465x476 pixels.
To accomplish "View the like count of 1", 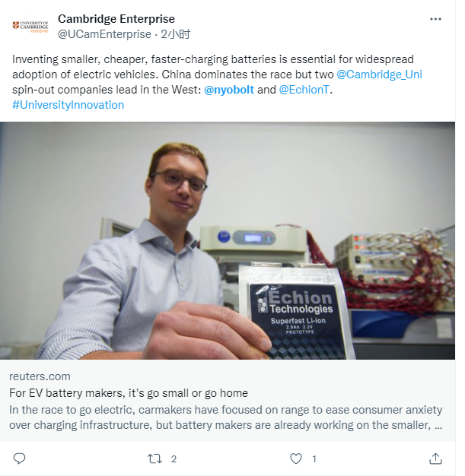I will pyautogui.click(x=314, y=459).
